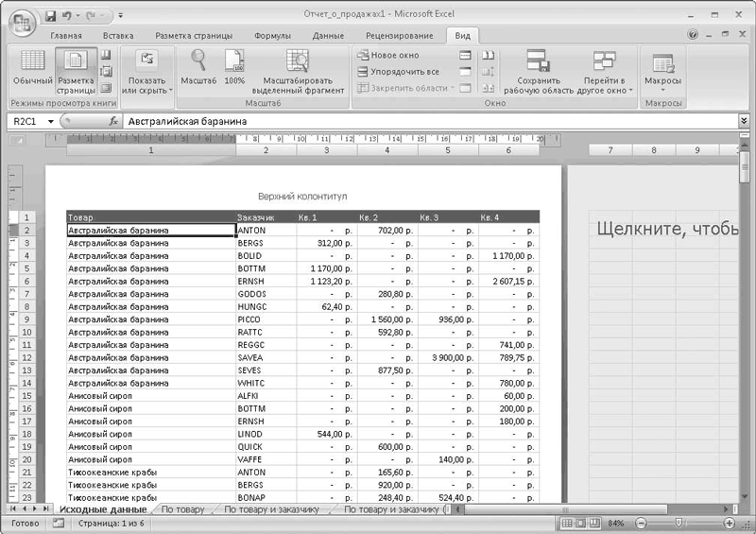
Task: Open the Макросы dropdown menu
Action: 662,71
